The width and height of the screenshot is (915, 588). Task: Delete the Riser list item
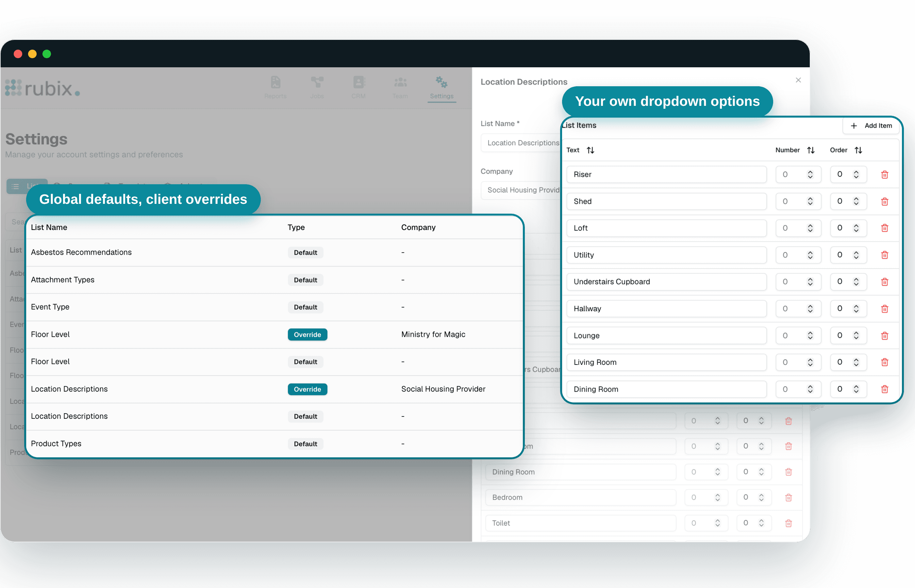885,174
